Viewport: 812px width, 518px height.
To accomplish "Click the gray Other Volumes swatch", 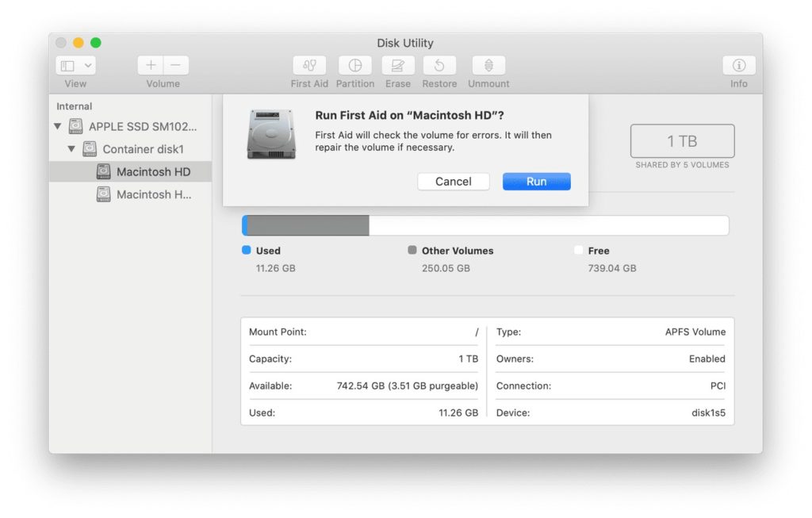I will click(412, 250).
